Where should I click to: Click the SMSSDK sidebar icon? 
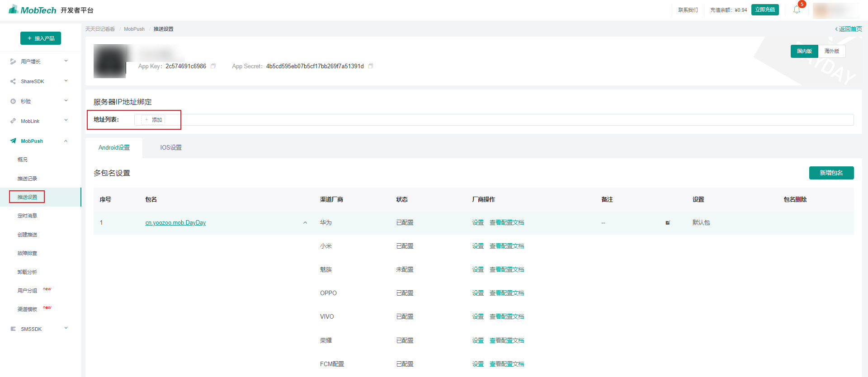[13, 329]
